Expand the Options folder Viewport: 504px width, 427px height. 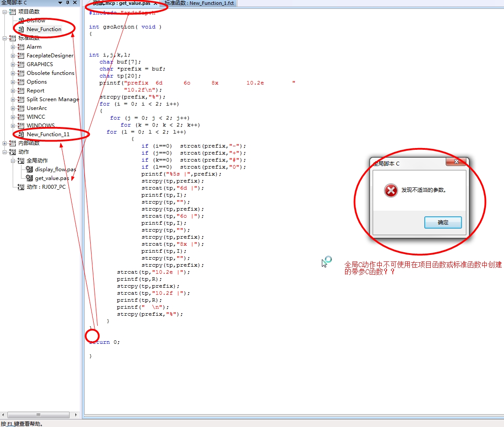pos(13,82)
